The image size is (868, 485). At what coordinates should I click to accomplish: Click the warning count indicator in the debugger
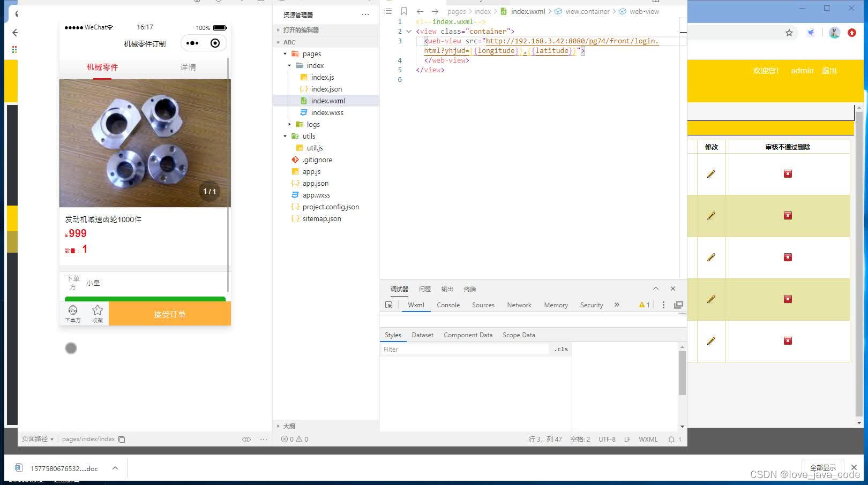pos(644,305)
